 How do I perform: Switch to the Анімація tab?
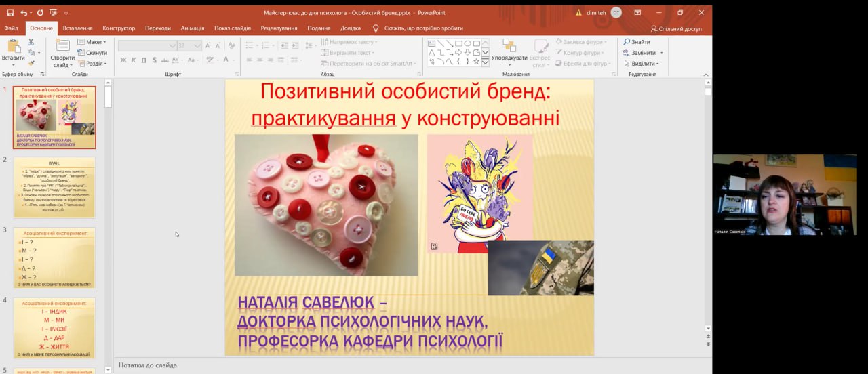point(193,28)
